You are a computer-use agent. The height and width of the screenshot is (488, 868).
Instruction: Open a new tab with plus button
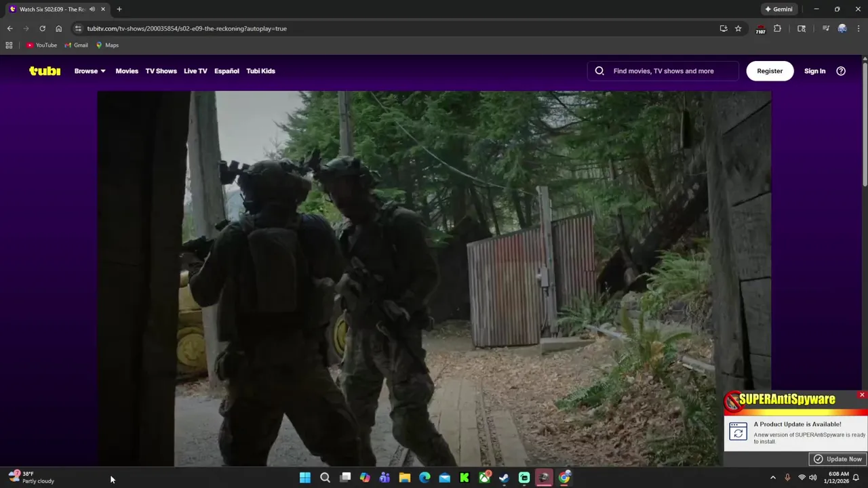[119, 9]
